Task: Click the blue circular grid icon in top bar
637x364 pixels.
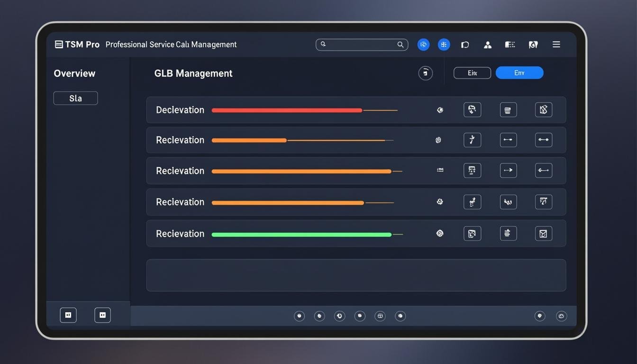Action: coord(444,45)
